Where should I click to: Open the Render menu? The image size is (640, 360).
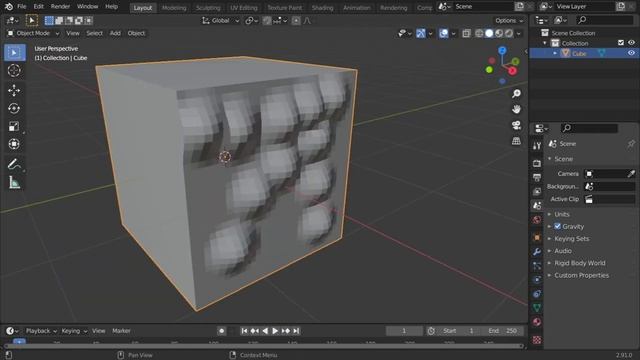pyautogui.click(x=60, y=7)
